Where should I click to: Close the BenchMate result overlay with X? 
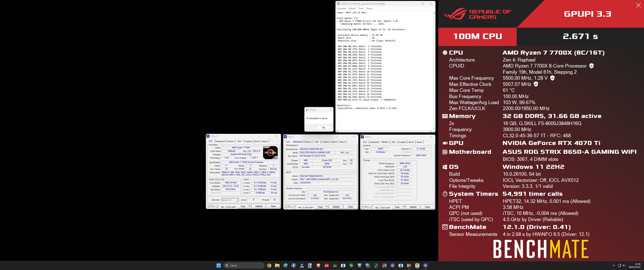[638, 5]
